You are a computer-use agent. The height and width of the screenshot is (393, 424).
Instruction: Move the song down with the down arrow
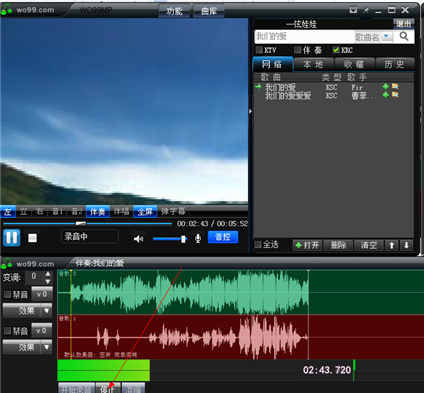406,245
